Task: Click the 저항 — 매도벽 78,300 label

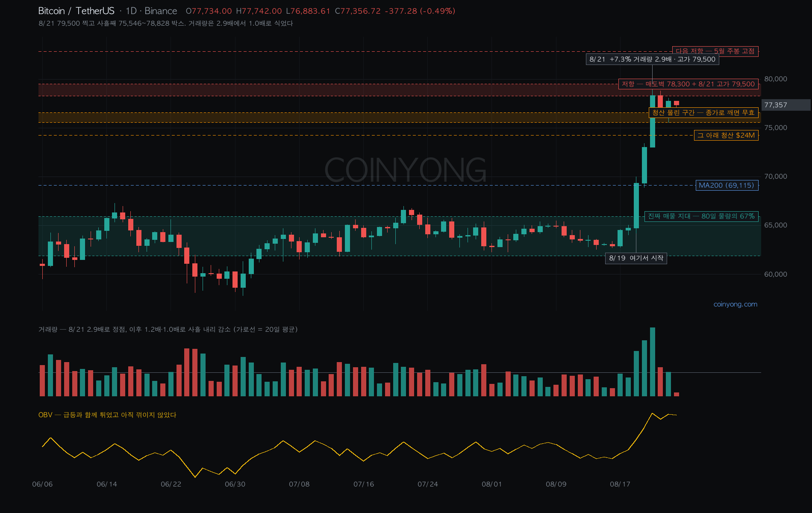Action: pyautogui.click(x=688, y=84)
